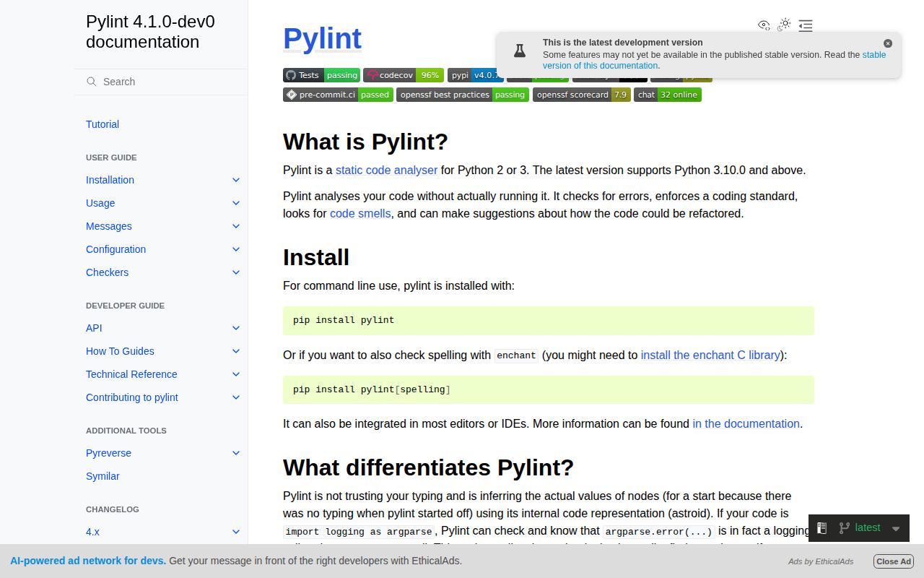Viewport: 924px width, 578px height.
Task: Expand the Contributing to pylint section
Action: (x=236, y=397)
